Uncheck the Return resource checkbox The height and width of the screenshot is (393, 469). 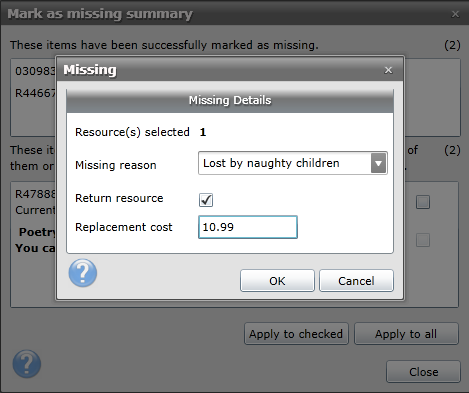tap(206, 200)
